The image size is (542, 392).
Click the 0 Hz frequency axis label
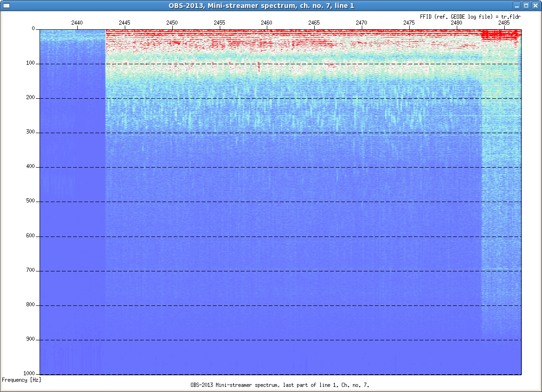pos(34,29)
